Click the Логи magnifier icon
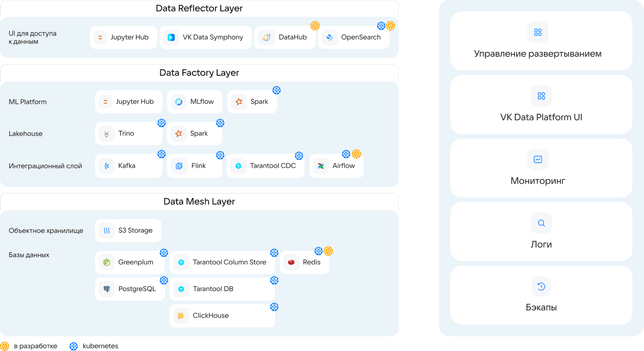Image resolution: width=644 pixels, height=351 pixels. [541, 223]
